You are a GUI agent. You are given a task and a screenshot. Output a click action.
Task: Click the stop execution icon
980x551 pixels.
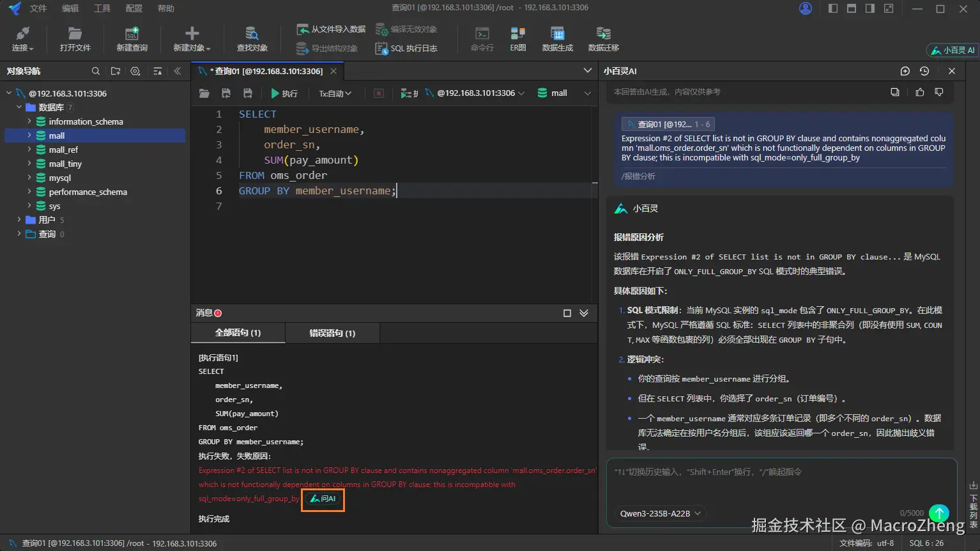click(x=379, y=93)
